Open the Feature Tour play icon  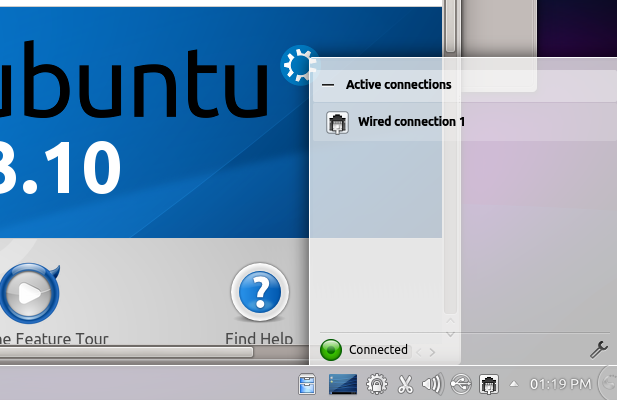[30, 293]
